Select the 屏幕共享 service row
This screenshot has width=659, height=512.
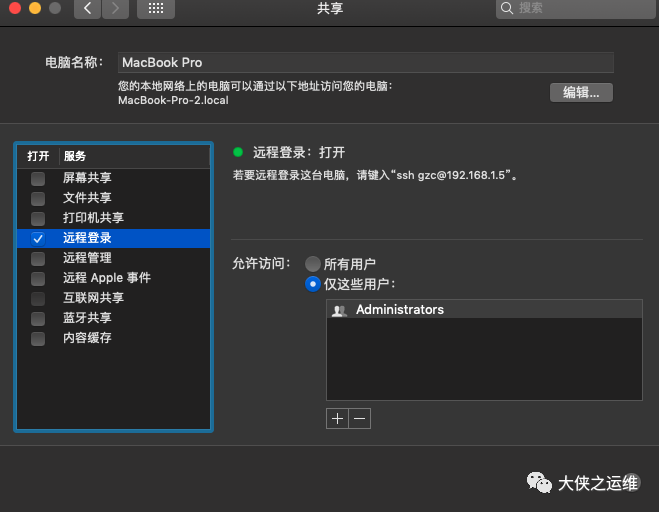tap(113, 178)
